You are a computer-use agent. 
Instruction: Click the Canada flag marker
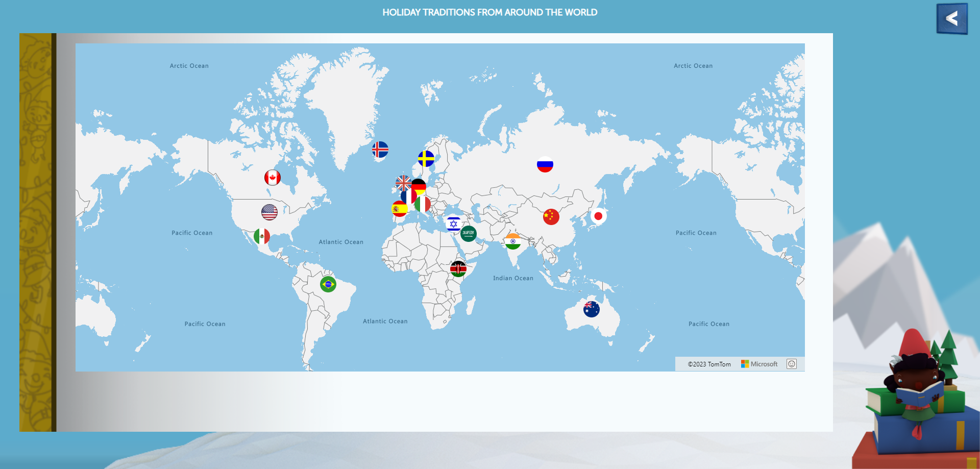coord(273,178)
